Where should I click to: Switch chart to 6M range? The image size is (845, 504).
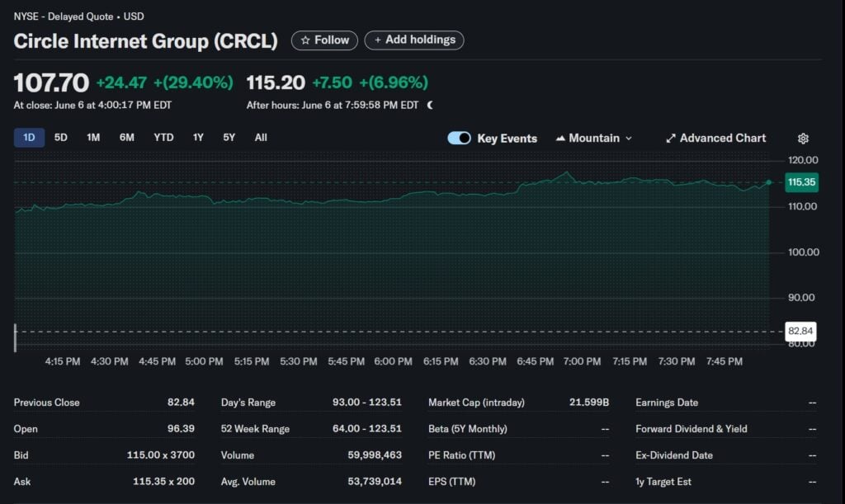[126, 138]
